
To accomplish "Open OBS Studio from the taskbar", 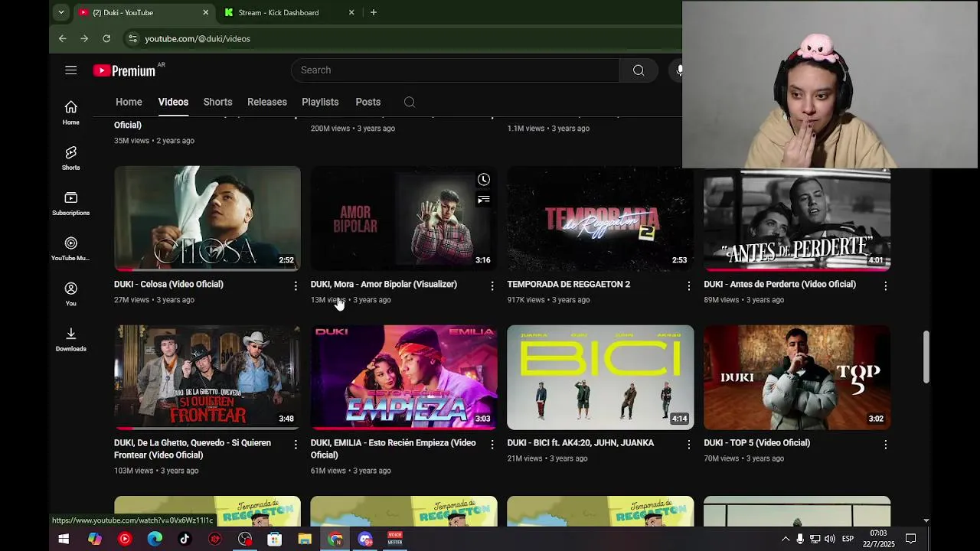I will [245, 539].
